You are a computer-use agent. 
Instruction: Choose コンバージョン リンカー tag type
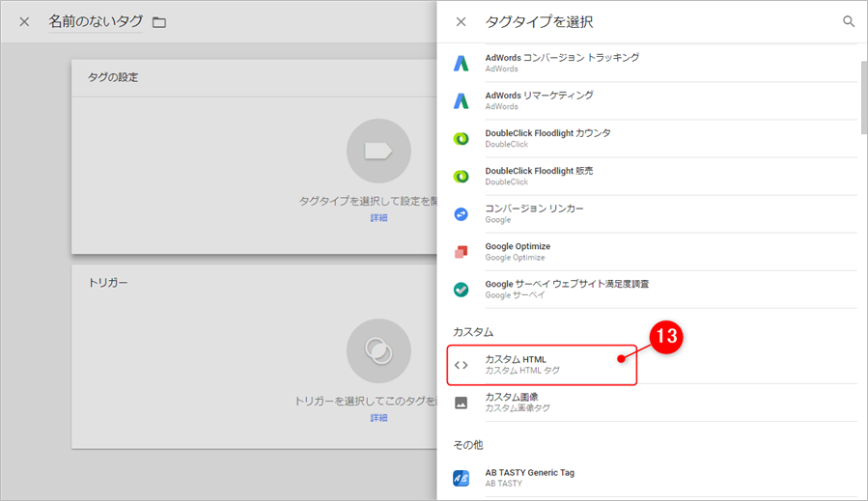click(655, 213)
